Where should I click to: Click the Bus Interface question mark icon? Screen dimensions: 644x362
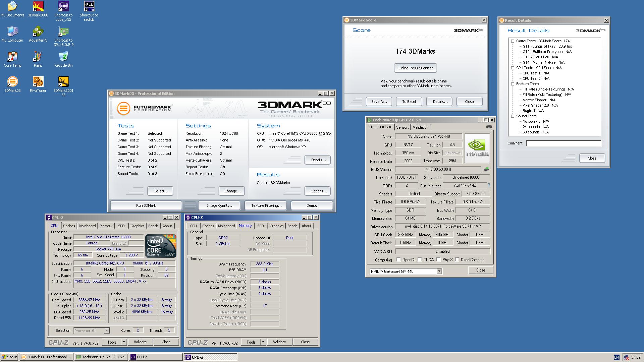pos(489,185)
